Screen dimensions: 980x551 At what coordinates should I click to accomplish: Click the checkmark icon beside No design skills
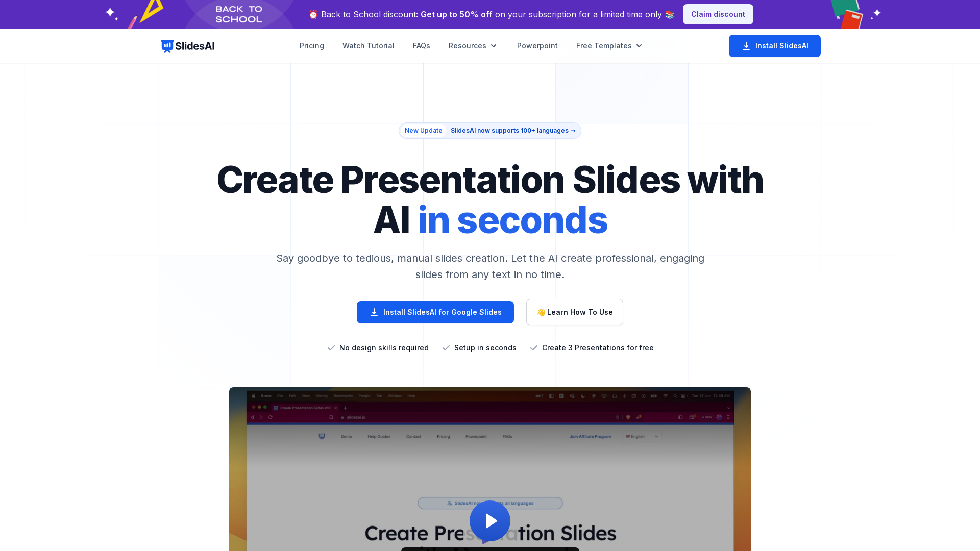pos(330,348)
